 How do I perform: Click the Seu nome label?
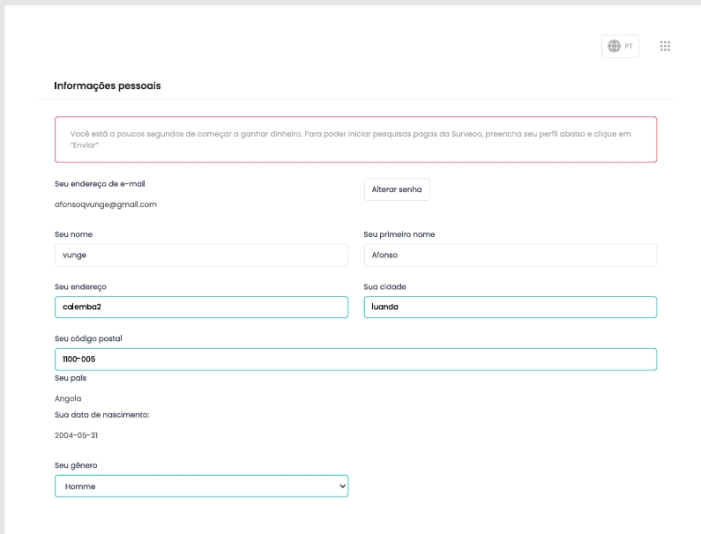pos(75,234)
